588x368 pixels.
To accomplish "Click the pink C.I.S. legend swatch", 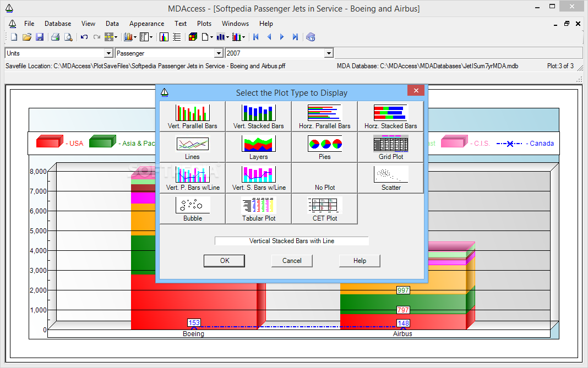I will (x=455, y=141).
